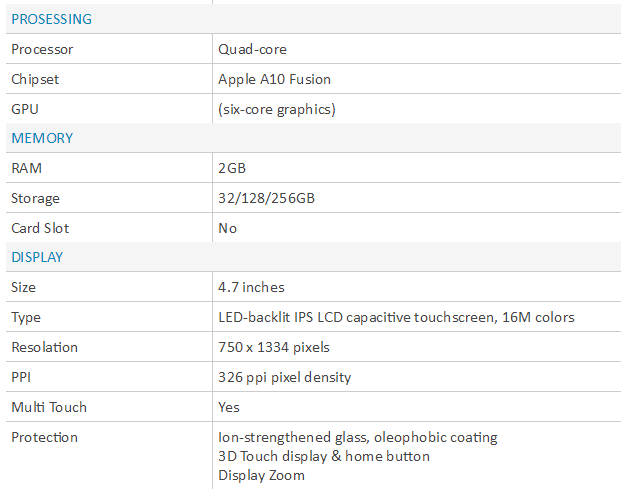Viewport: 621px width, 489px height.
Task: Select the Quad-core value text
Action: point(252,49)
